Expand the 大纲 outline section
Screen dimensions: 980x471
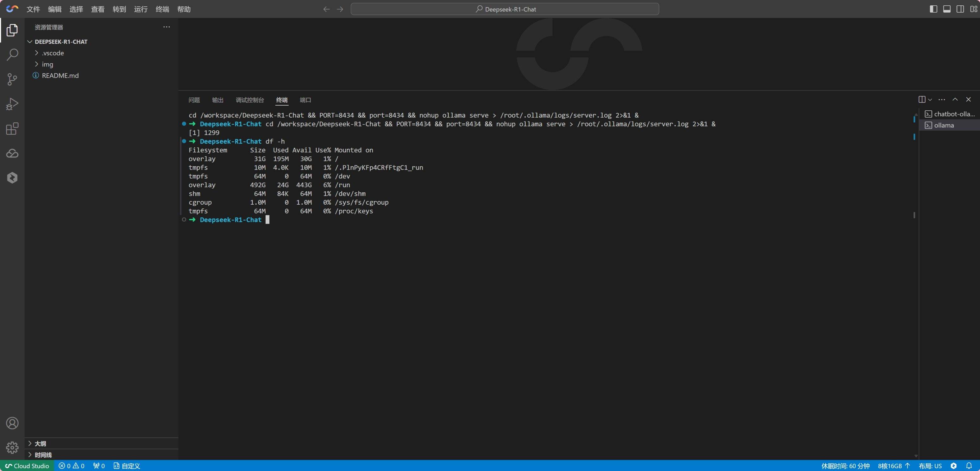(x=40, y=443)
